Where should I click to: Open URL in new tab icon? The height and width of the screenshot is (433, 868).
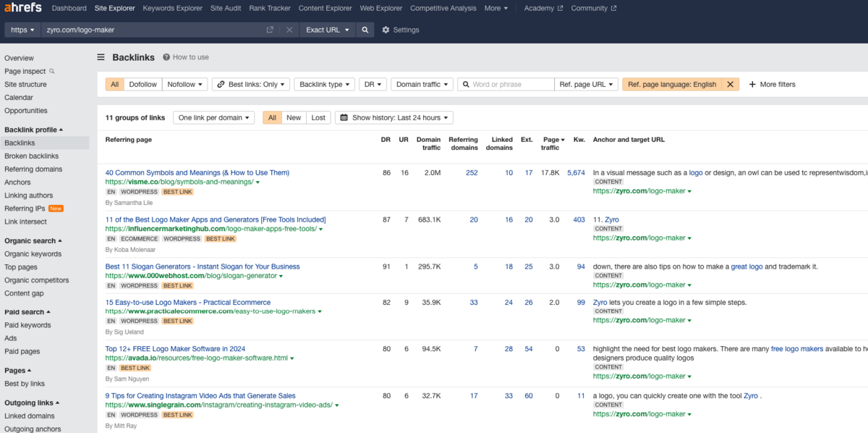(x=270, y=30)
